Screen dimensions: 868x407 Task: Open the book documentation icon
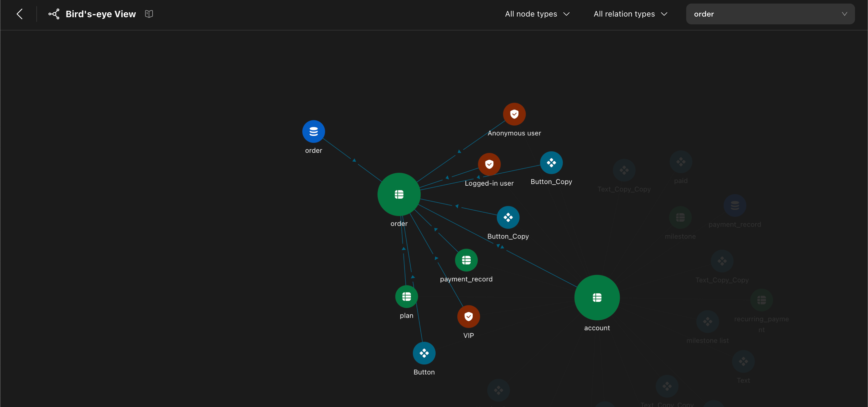click(149, 14)
